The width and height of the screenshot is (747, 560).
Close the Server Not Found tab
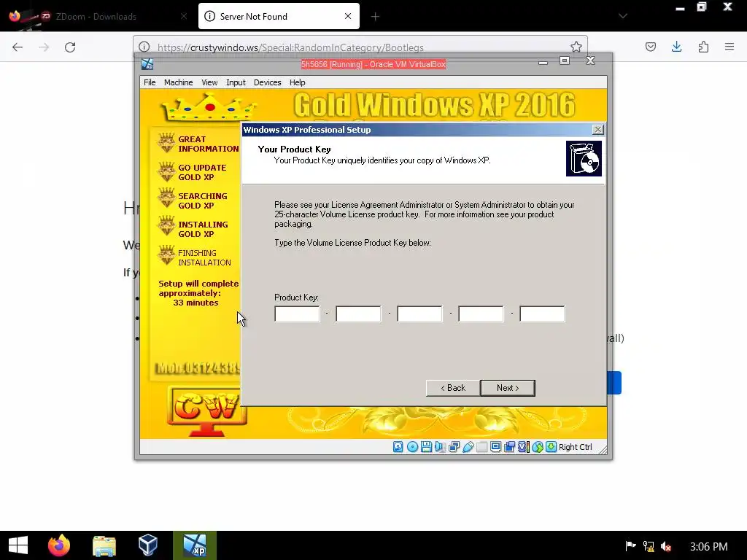[348, 16]
